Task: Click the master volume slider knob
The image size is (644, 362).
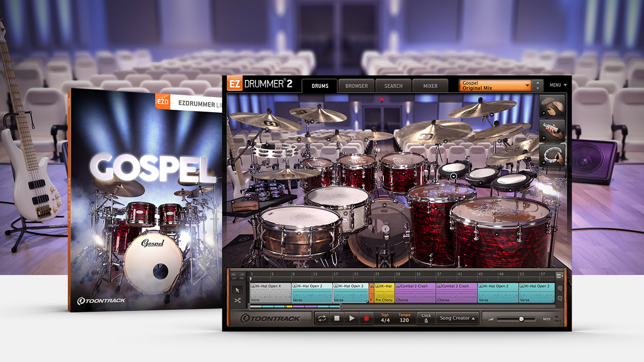Action: pyautogui.click(x=521, y=319)
